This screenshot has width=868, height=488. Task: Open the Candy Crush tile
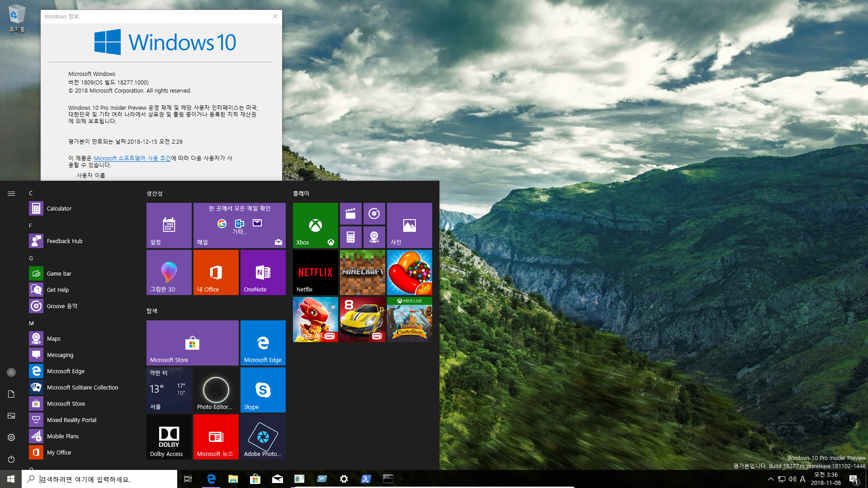tap(410, 272)
